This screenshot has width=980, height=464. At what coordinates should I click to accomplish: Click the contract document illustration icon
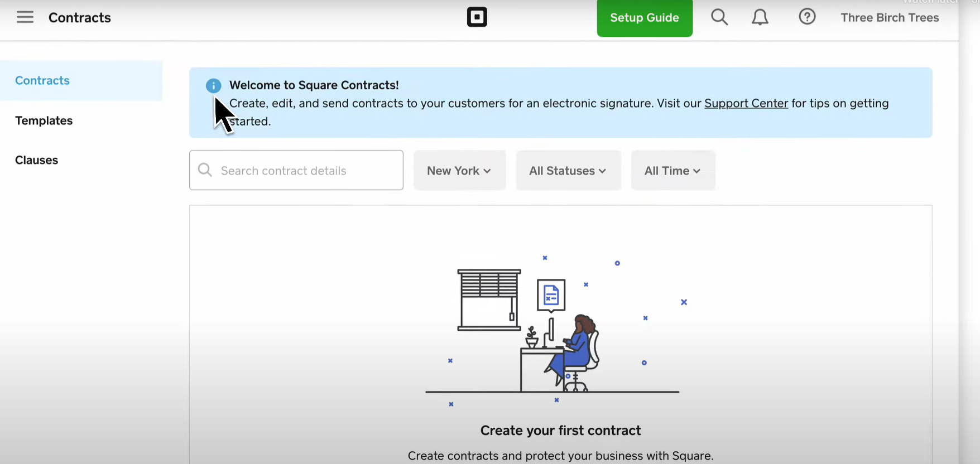[551, 296]
